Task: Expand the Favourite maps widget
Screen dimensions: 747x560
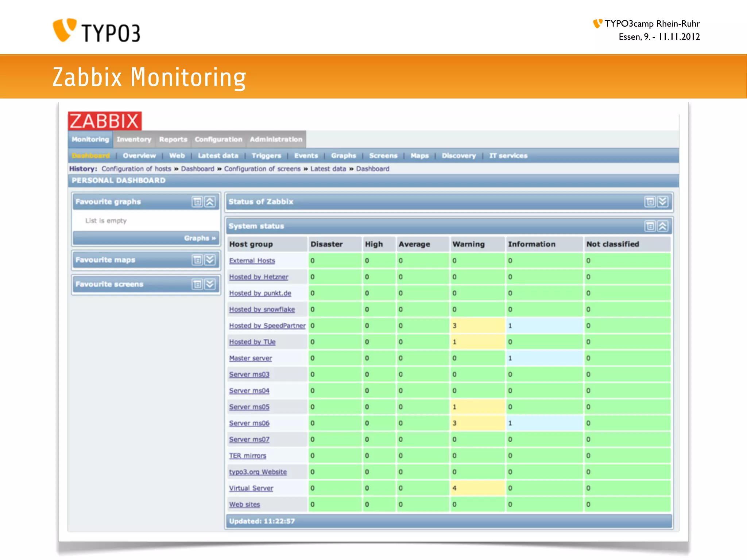Action: pos(210,260)
